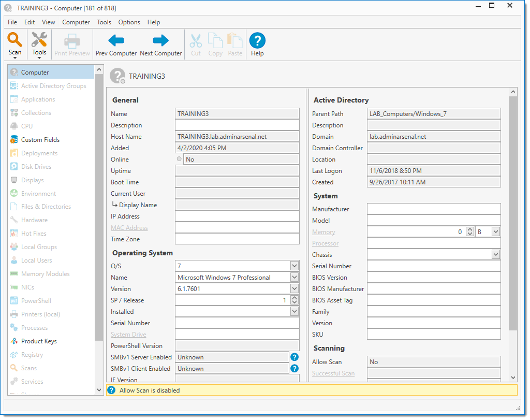The height and width of the screenshot is (420, 530).
Task: Open the Options menu
Action: click(x=129, y=22)
